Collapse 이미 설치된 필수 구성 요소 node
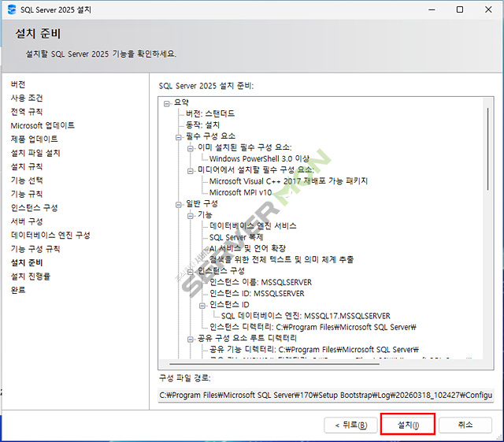This screenshot has width=504, height=442. (x=191, y=148)
